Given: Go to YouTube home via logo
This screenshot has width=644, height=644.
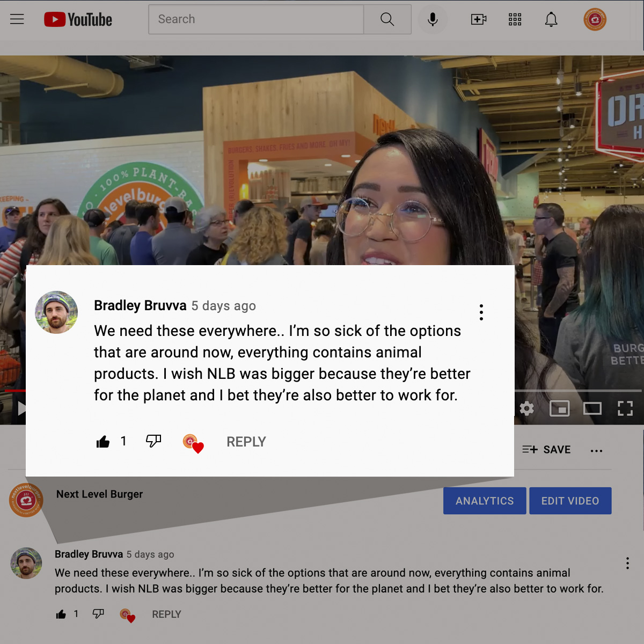Looking at the screenshot, I should click(78, 19).
